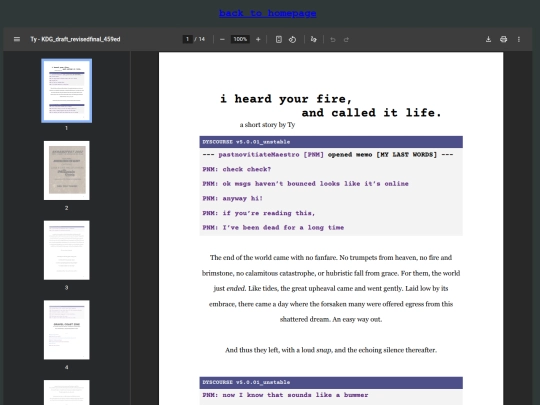
Task: Click the line 'PNM: I've been dead for a long time'
Action: (273, 228)
